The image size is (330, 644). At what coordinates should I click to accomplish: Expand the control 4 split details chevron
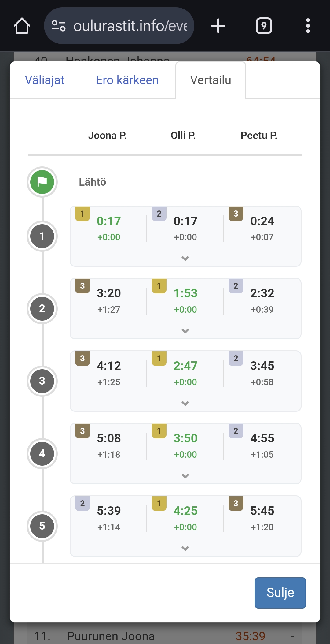[185, 476]
